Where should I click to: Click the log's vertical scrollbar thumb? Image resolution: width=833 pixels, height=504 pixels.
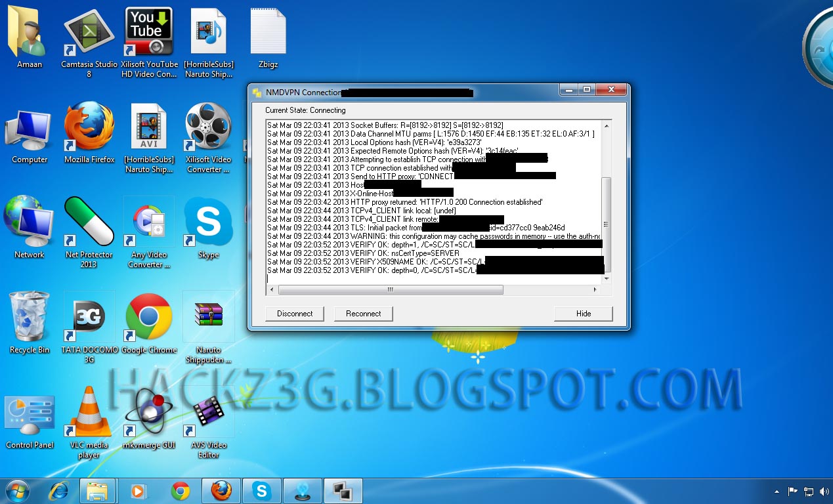(x=607, y=224)
